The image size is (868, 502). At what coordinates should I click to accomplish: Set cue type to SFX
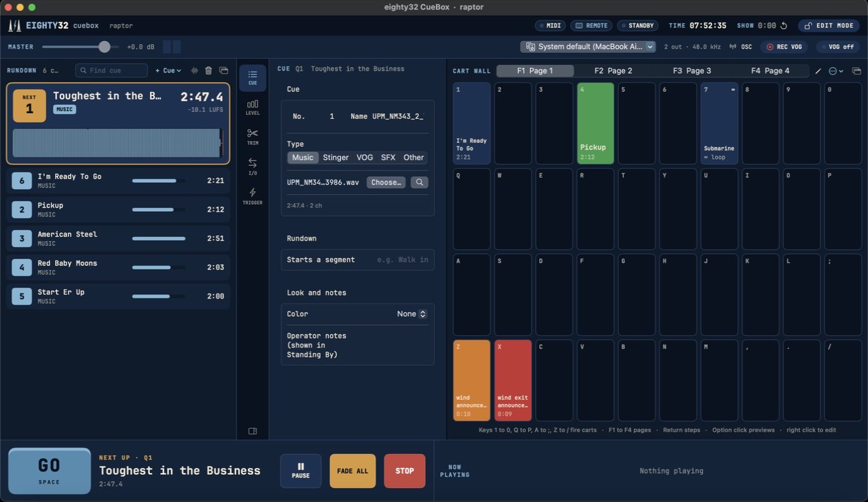[x=388, y=157]
